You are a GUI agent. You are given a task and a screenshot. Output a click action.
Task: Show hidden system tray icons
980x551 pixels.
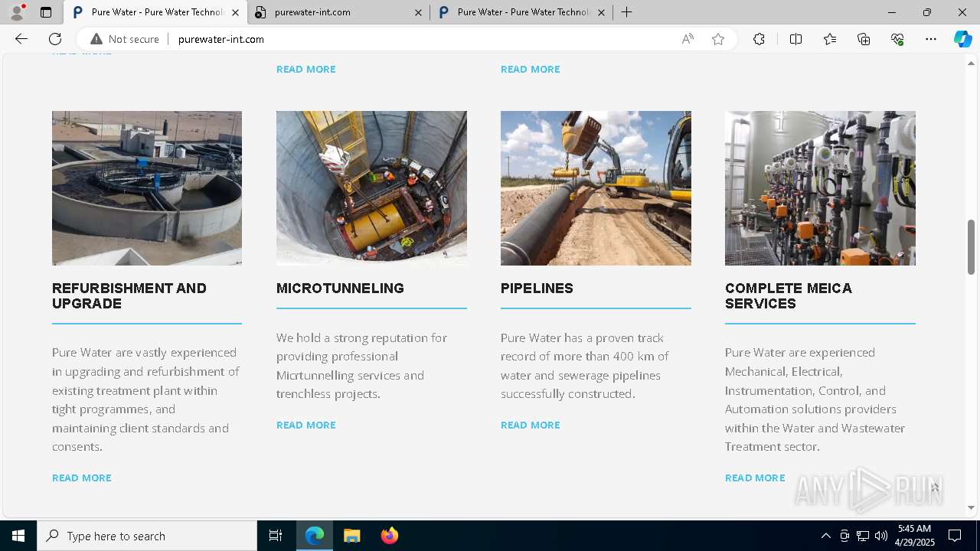point(825,536)
